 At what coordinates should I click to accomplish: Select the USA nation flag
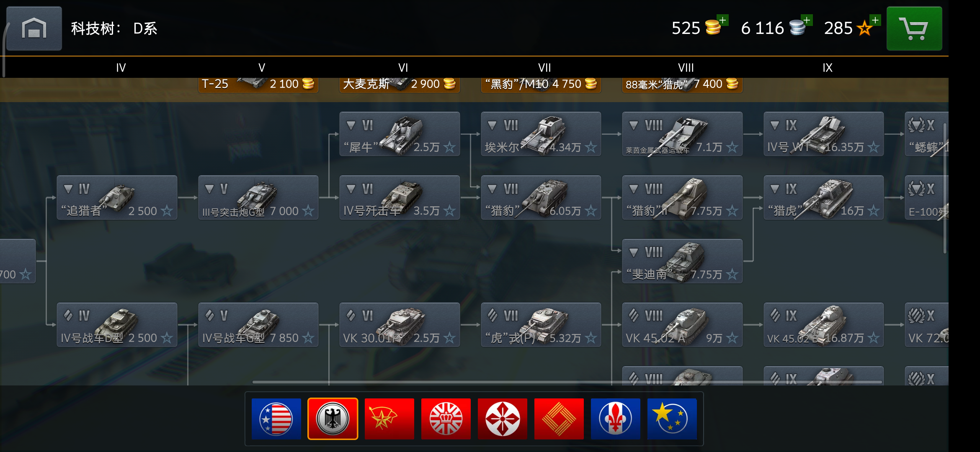click(x=276, y=419)
